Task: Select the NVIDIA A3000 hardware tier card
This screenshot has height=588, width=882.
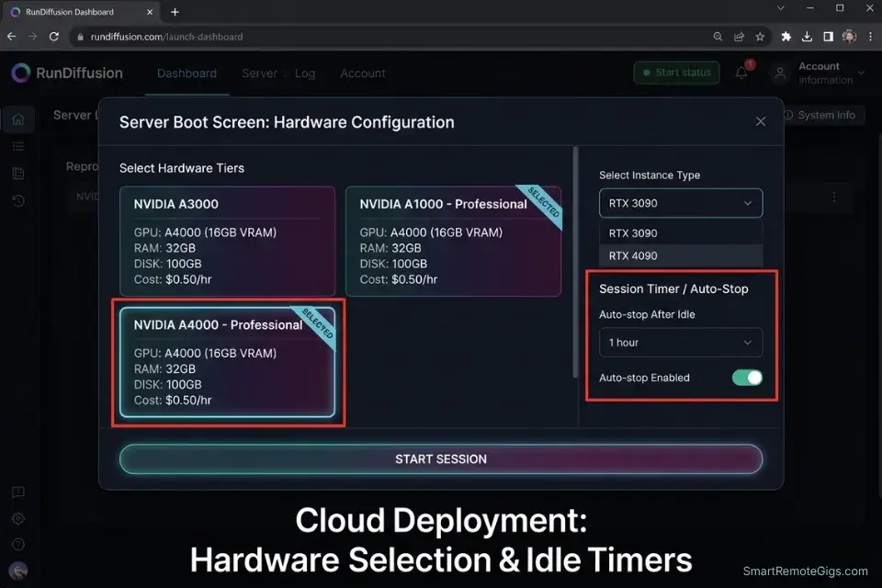Action: [x=227, y=242]
